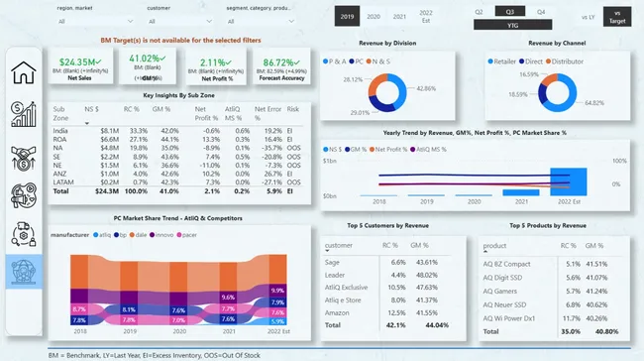Screen dimensions: 644x361
Task: Click the Net Error % column header
Action: click(x=268, y=113)
